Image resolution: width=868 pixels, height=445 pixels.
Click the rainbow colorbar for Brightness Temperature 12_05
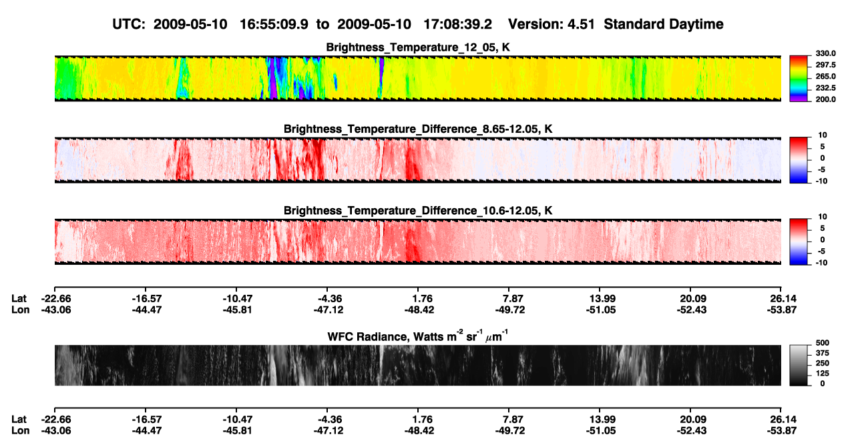pos(801,79)
